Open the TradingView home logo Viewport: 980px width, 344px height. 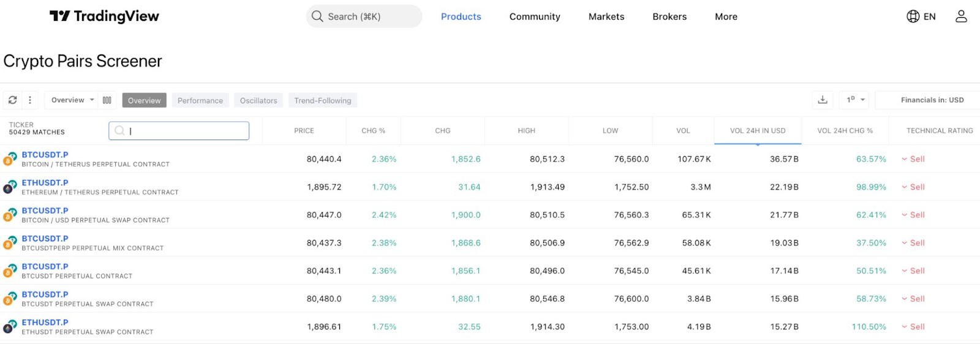(104, 16)
